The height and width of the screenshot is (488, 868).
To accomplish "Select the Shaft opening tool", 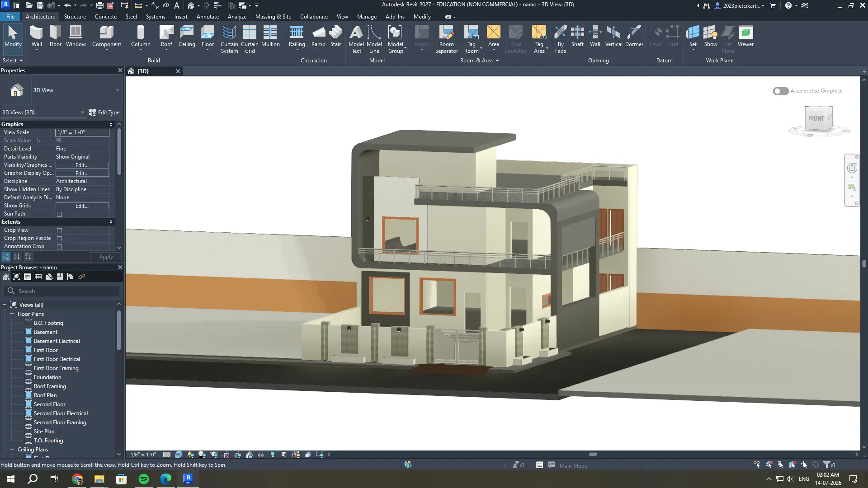I will point(577,36).
